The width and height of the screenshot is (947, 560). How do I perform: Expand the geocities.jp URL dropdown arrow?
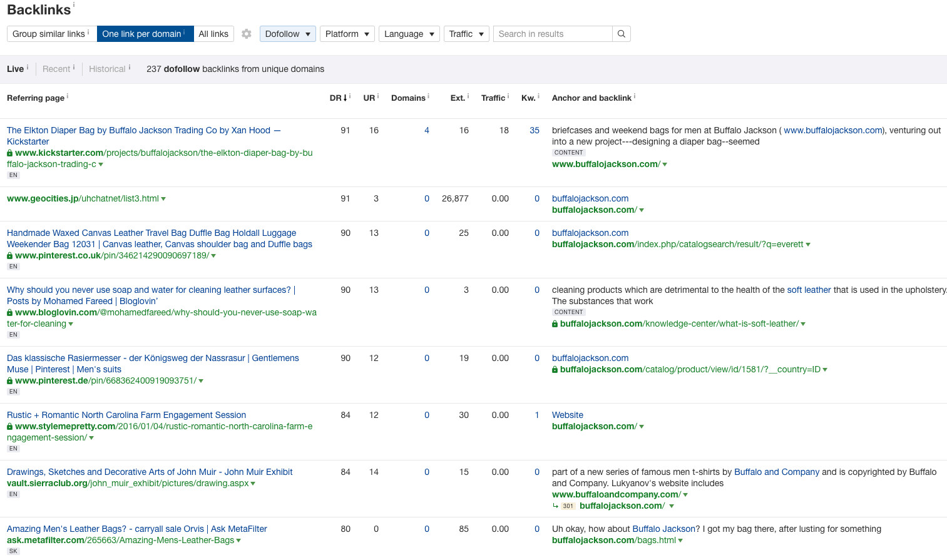(x=163, y=199)
